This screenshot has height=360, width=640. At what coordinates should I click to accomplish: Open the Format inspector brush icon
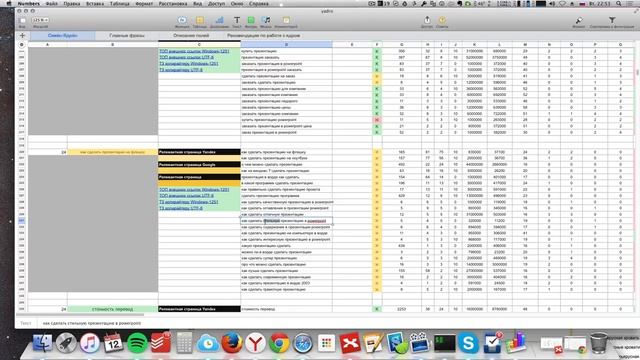coord(578,20)
